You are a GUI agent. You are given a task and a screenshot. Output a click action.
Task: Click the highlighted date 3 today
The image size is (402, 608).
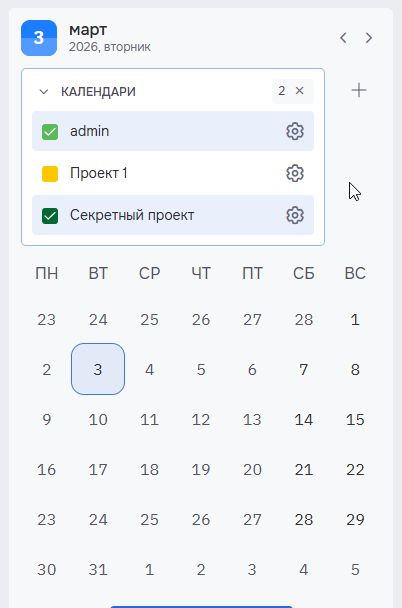98,369
